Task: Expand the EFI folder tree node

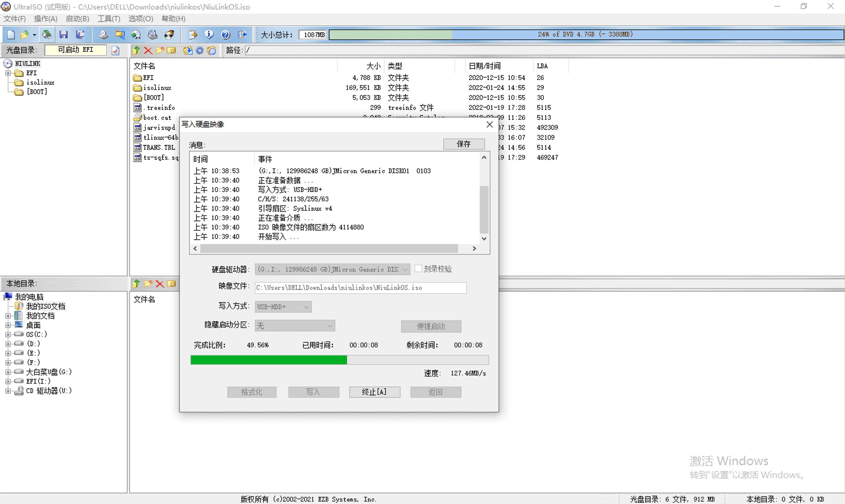Action: pyautogui.click(x=8, y=73)
